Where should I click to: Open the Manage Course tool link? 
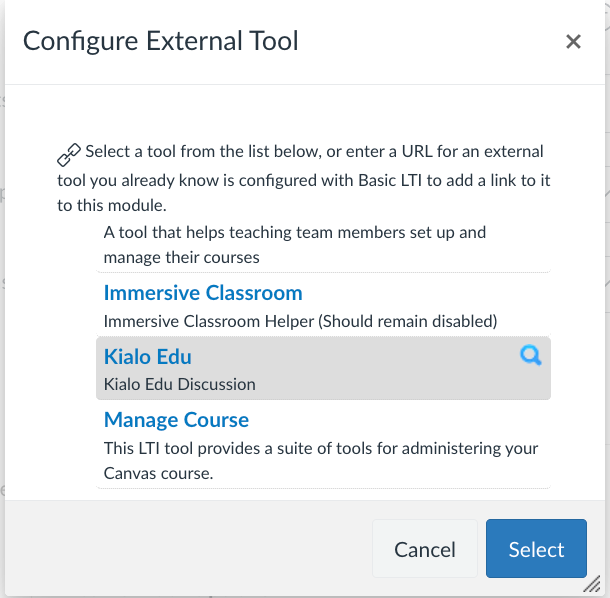coord(176,420)
